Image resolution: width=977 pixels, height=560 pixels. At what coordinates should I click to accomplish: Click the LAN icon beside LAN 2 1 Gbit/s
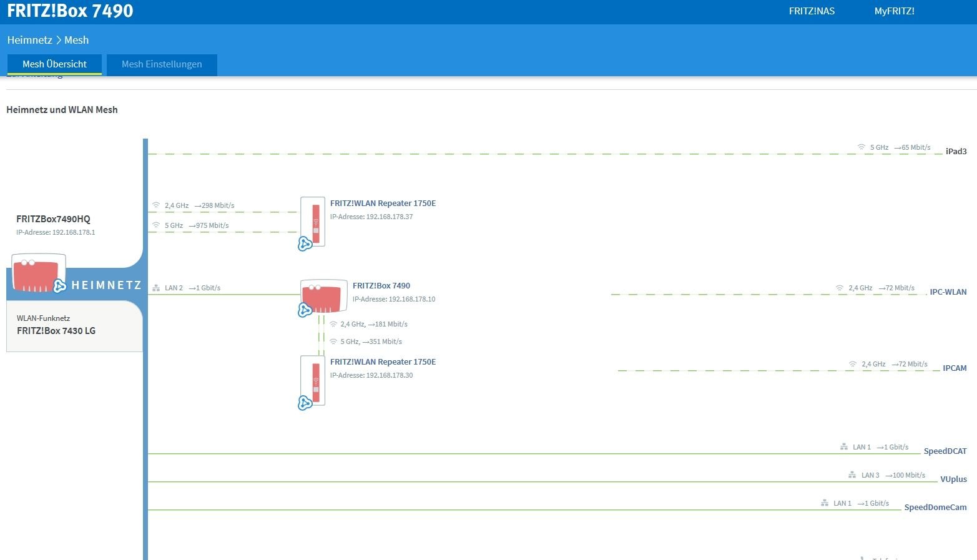tap(156, 288)
